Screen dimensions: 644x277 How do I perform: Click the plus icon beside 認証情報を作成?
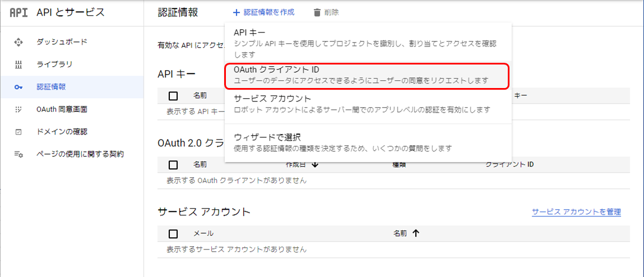click(x=236, y=13)
